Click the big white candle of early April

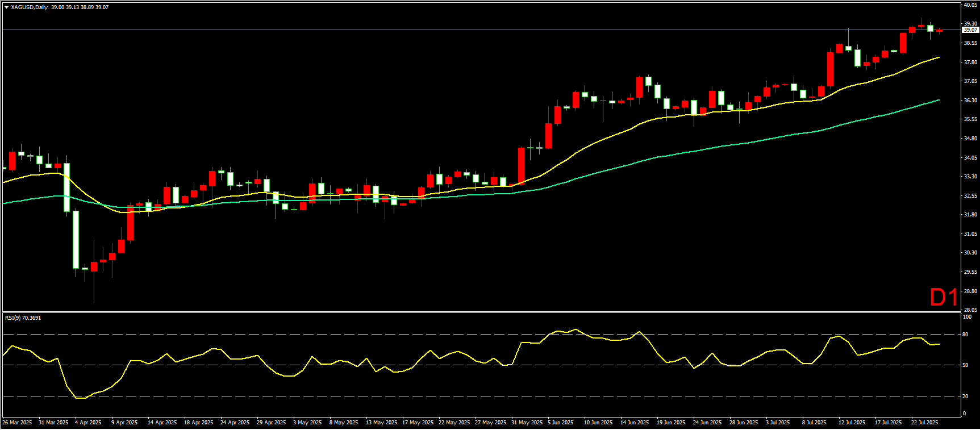76,239
